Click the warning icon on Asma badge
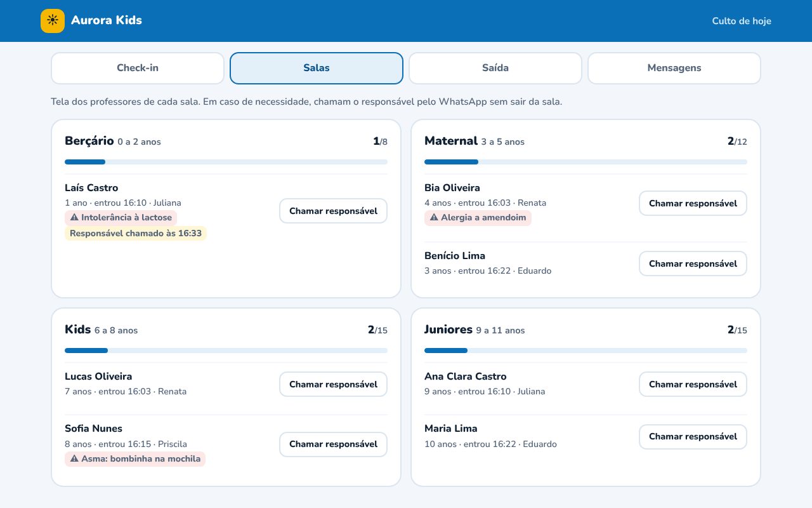This screenshot has width=812, height=508. point(74,458)
